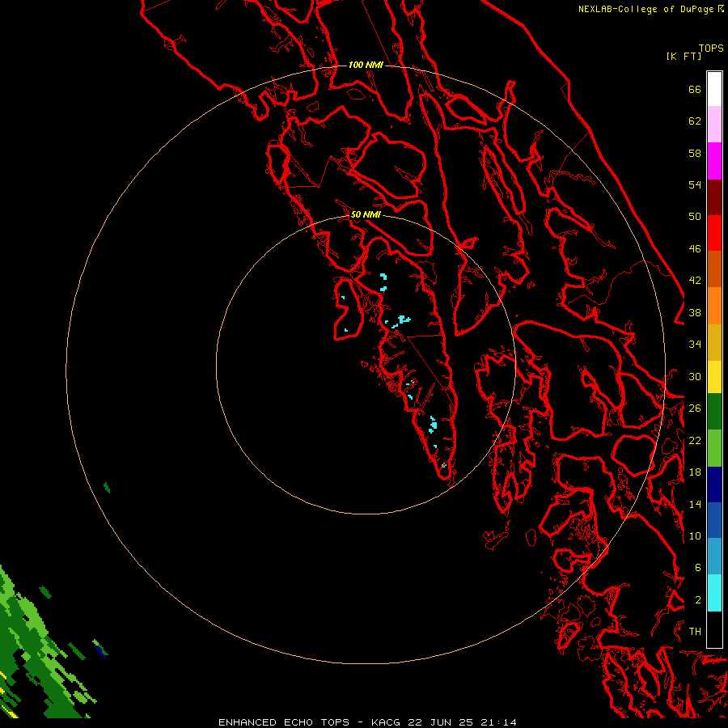The height and width of the screenshot is (728, 728).
Task: Click the 46 legend value
Action: (695, 249)
